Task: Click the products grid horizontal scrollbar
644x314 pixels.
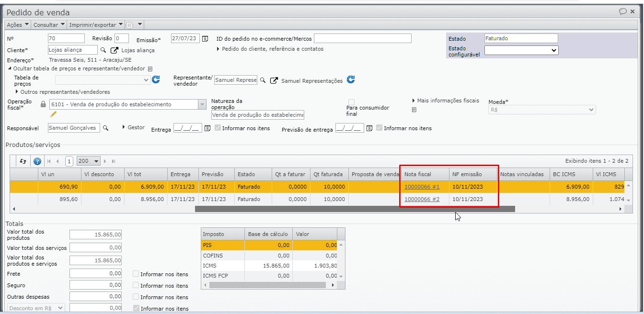Action: [355, 209]
